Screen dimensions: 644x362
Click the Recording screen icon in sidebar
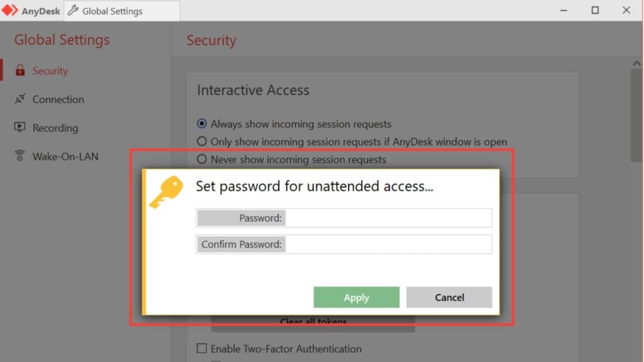click(x=19, y=127)
